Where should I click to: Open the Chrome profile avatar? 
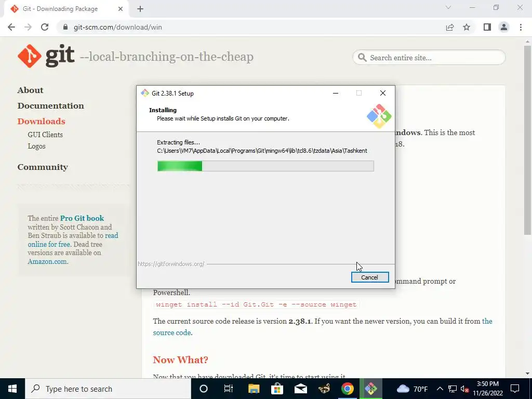tap(504, 27)
